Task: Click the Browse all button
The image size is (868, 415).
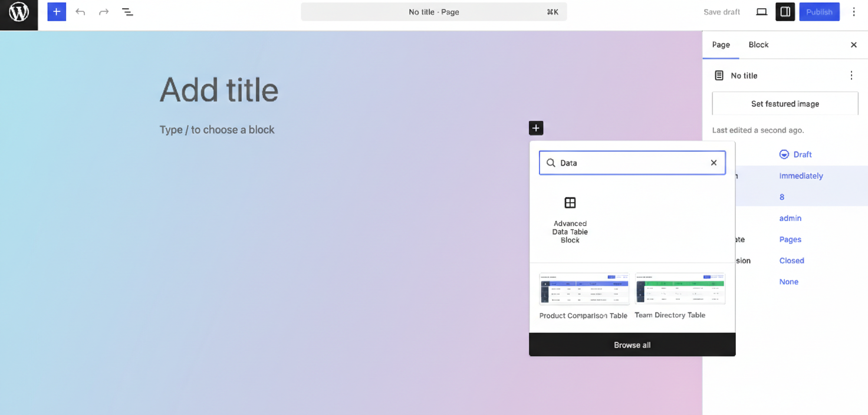Action: point(632,345)
